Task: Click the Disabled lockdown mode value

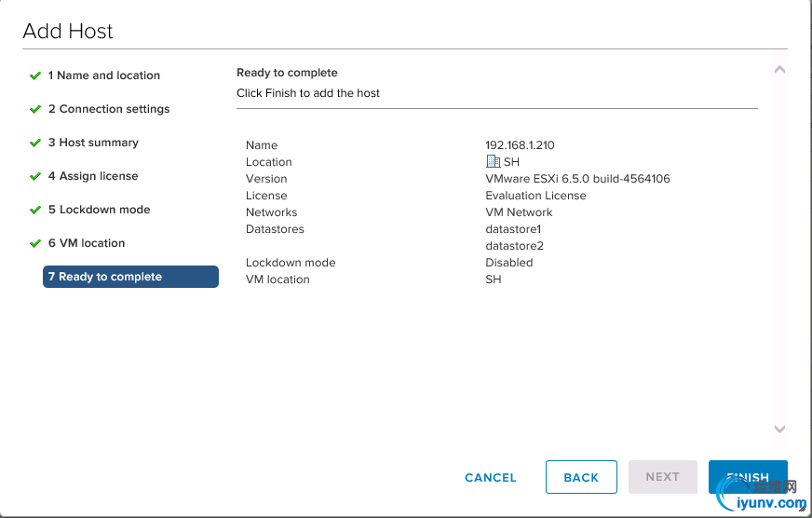Action: pos(509,263)
